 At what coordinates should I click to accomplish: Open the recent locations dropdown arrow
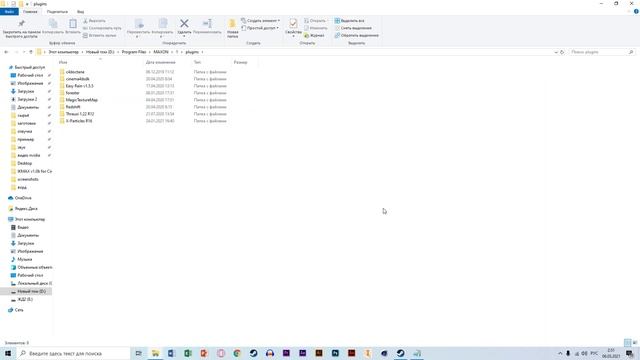pyautogui.click(x=24, y=52)
